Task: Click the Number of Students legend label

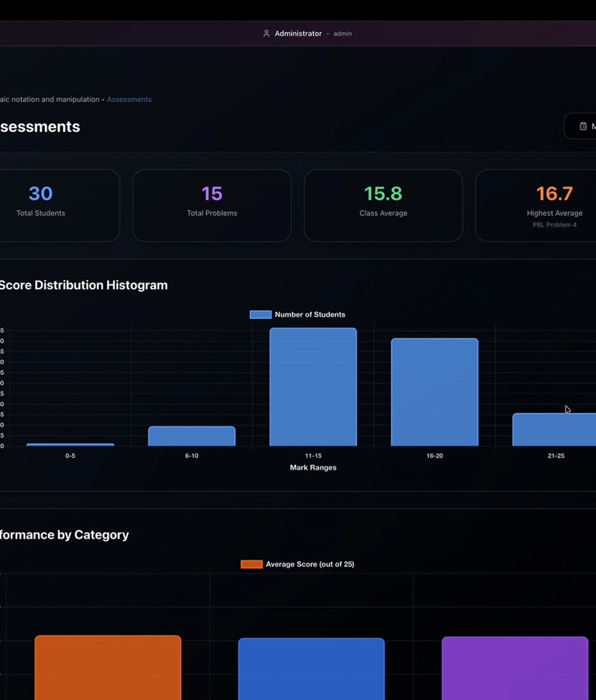Action: tap(310, 315)
